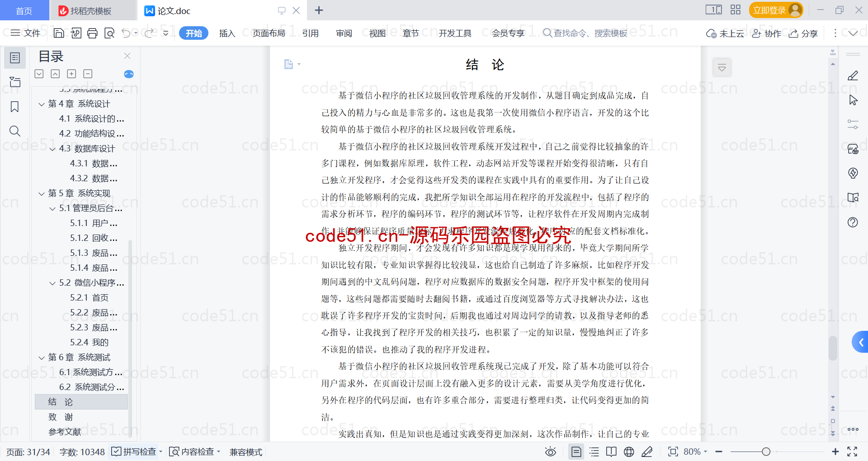Switch to the 引用 tab
The image size is (868, 461).
[311, 33]
